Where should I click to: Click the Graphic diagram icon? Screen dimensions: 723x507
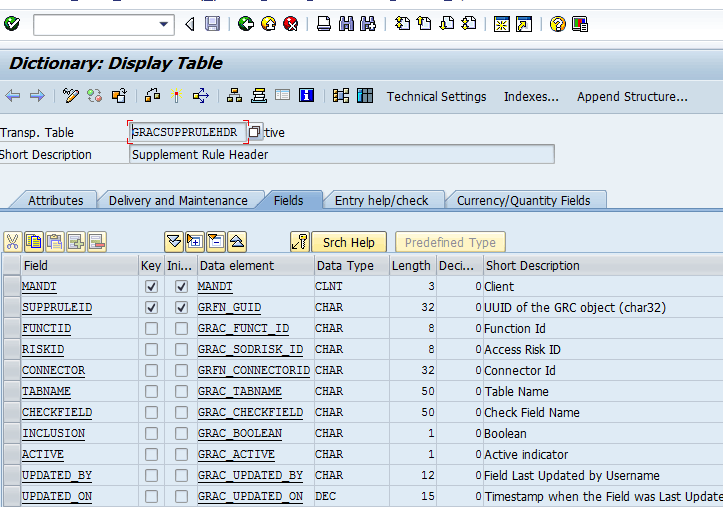(x=341, y=96)
